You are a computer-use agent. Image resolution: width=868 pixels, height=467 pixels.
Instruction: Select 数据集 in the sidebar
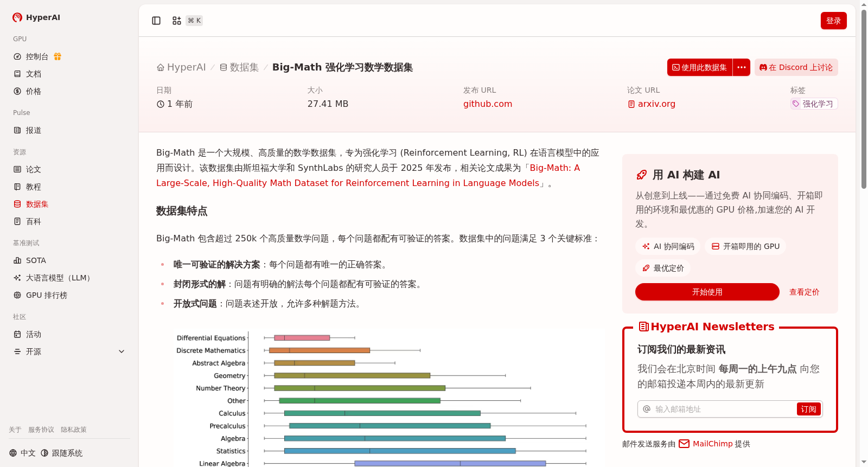pyautogui.click(x=37, y=204)
